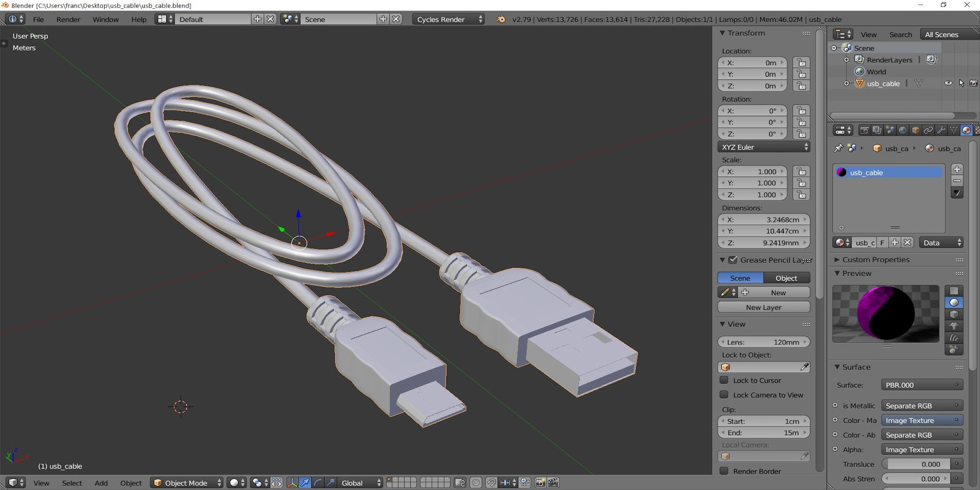
Task: Open the Material properties tab (sphere icon)
Action: [966, 130]
